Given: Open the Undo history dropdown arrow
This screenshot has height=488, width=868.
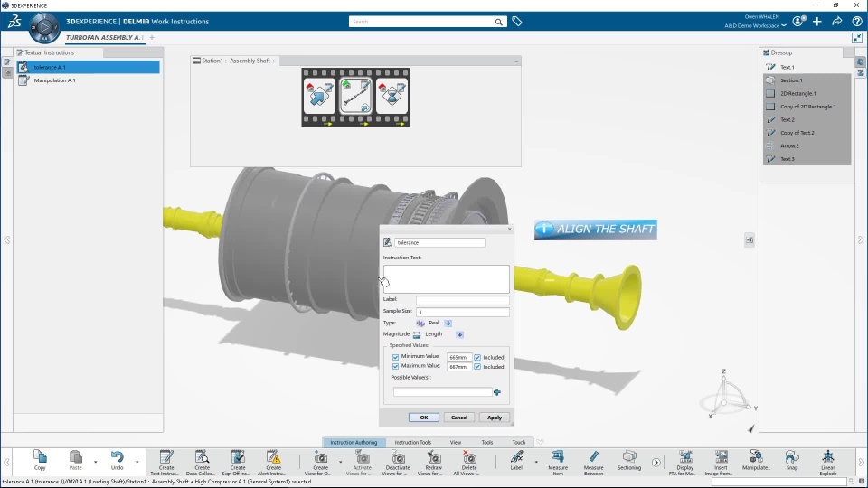Looking at the screenshot, I should (137, 462).
